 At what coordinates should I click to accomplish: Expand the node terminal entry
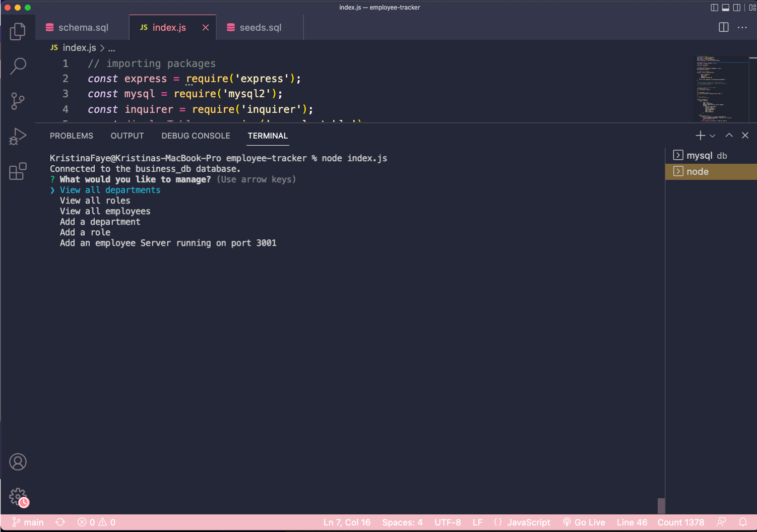click(x=678, y=171)
